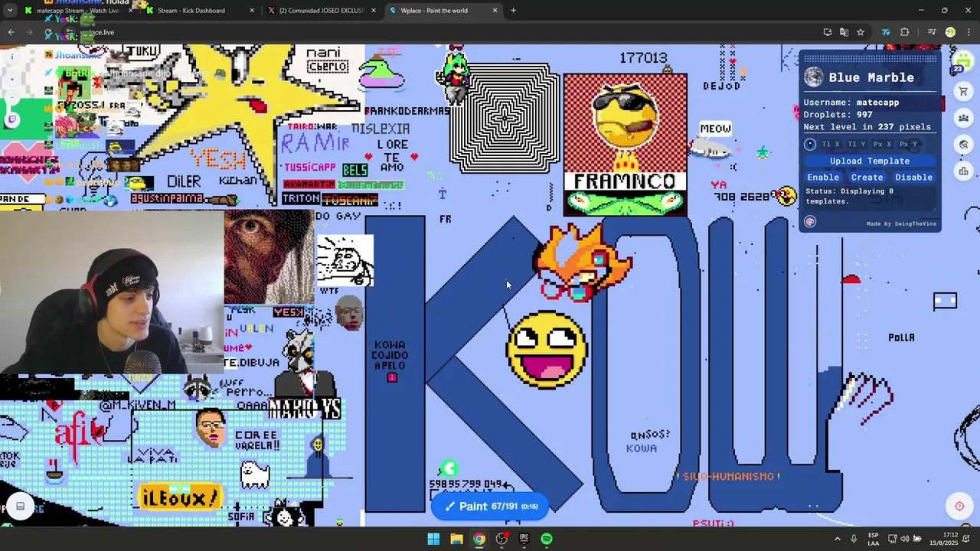Open the Wplace profile avatar with badge 23

(x=962, y=61)
